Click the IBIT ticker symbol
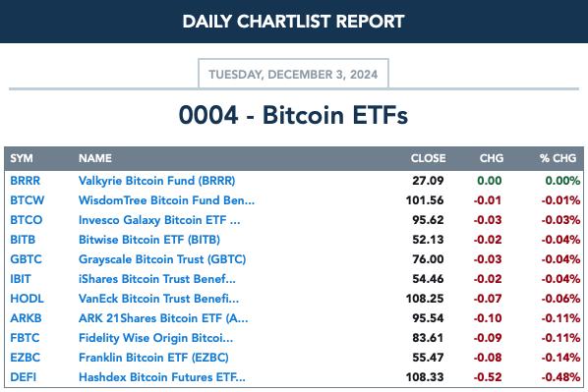This screenshot has width=588, height=392. coord(21,279)
